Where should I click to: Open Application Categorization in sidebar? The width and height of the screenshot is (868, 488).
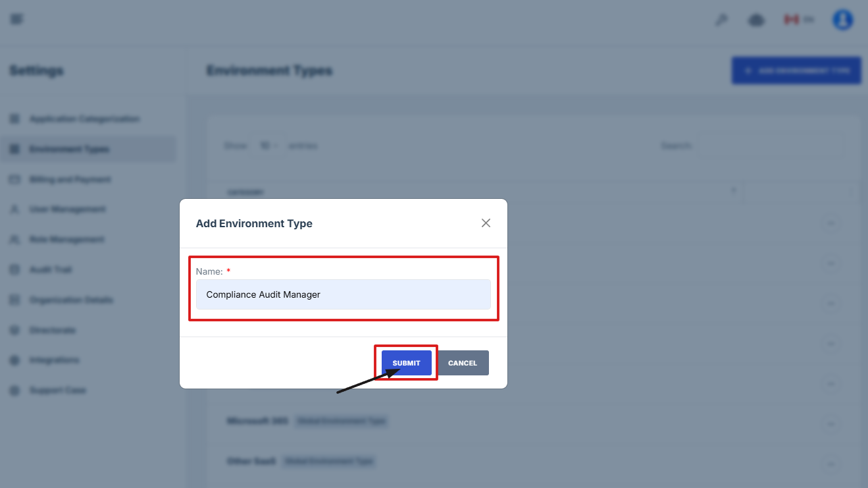84,119
